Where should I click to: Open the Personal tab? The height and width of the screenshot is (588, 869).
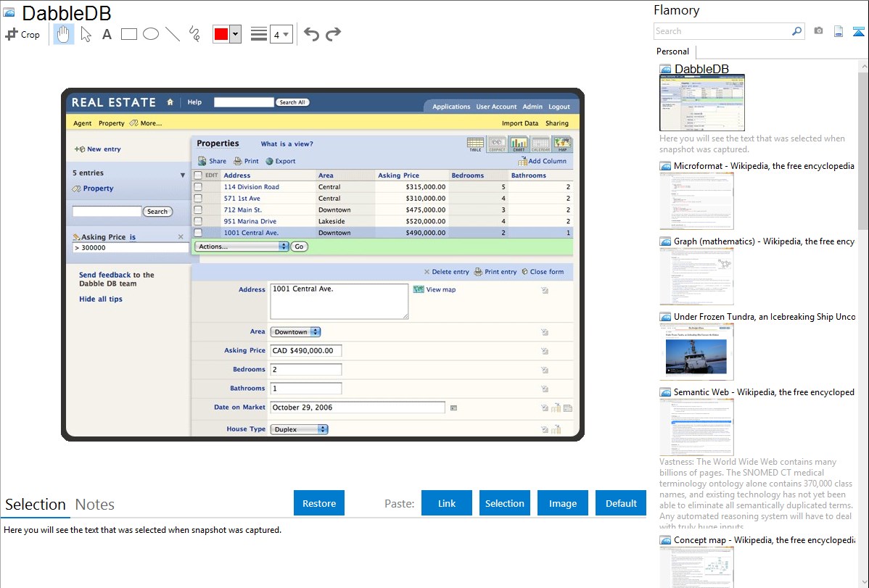[673, 51]
